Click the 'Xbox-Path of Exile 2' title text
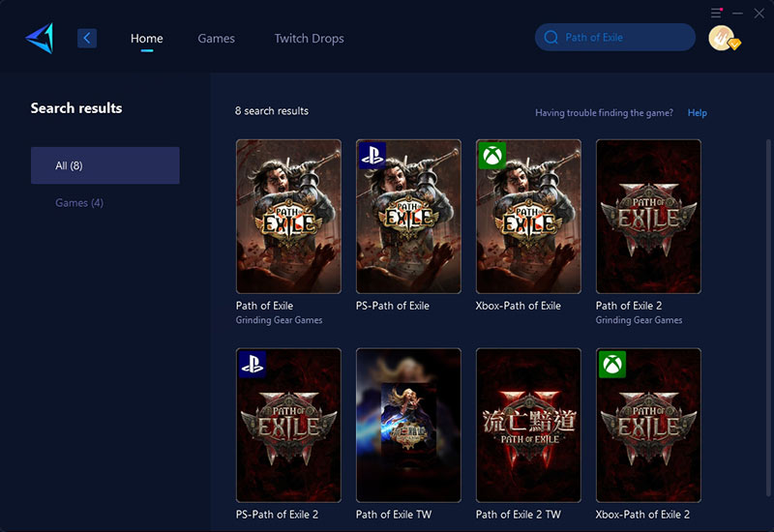 point(642,515)
